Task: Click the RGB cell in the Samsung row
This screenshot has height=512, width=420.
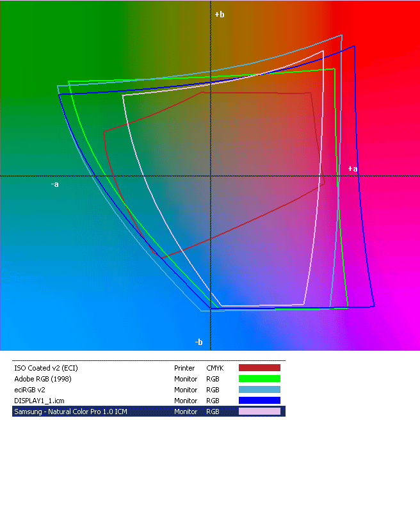Action: coord(213,412)
